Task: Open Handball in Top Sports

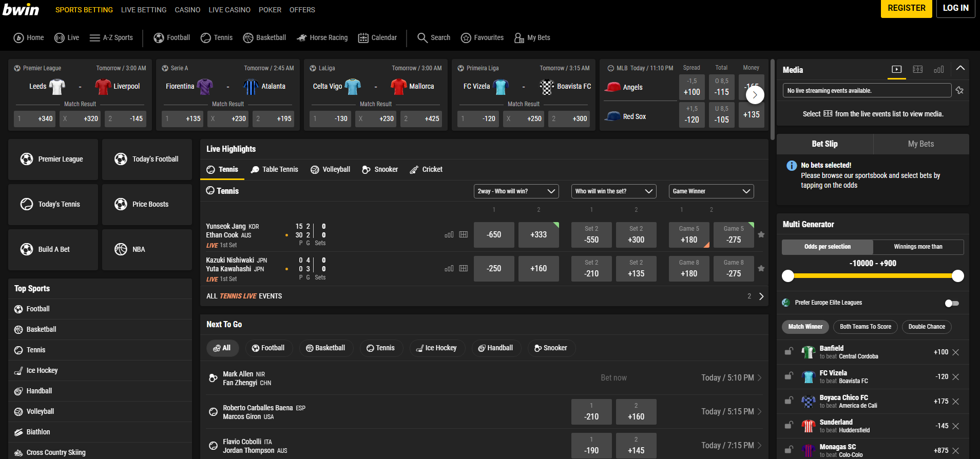Action: pyautogui.click(x=100, y=391)
